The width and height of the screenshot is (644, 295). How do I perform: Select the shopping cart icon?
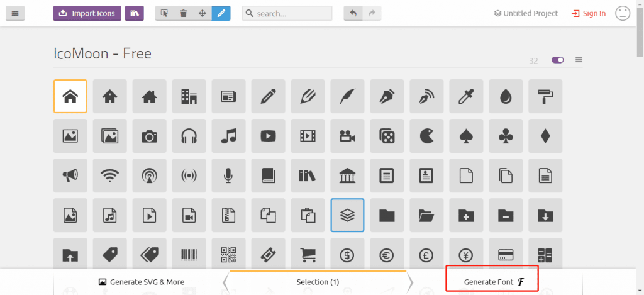tap(308, 253)
